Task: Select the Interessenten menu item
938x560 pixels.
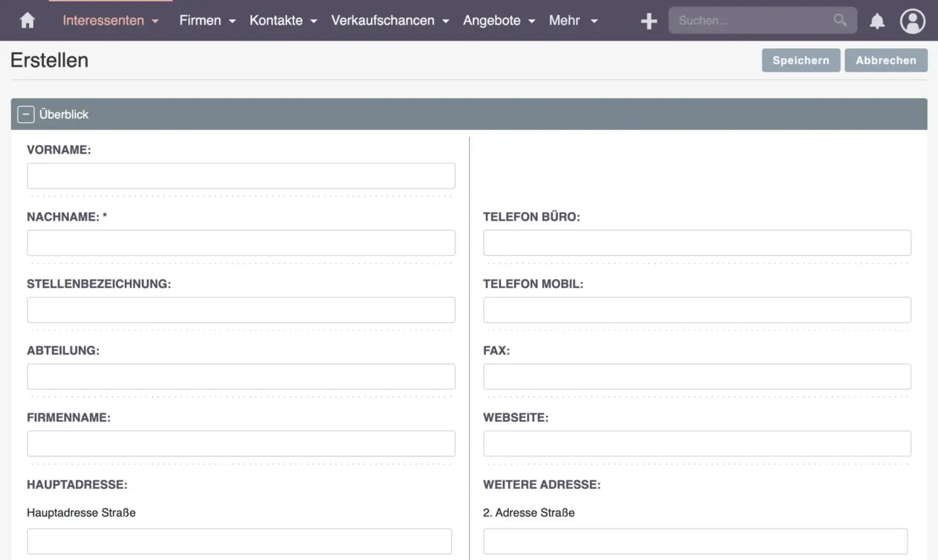Action: pos(104,21)
